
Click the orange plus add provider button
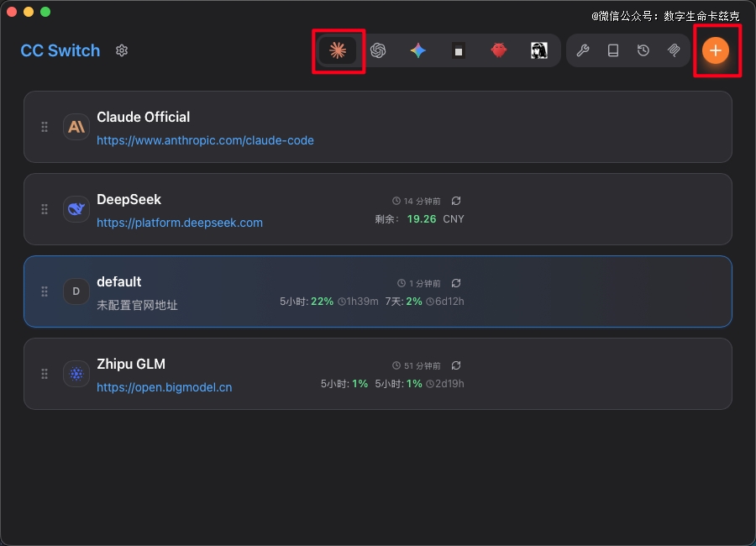[x=716, y=50]
